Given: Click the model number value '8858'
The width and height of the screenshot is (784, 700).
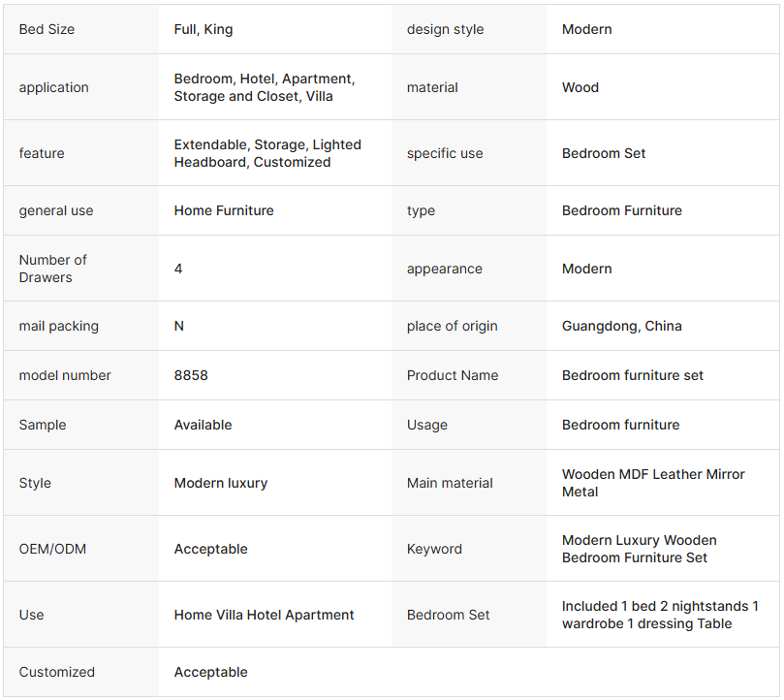Looking at the screenshot, I should 191,375.
